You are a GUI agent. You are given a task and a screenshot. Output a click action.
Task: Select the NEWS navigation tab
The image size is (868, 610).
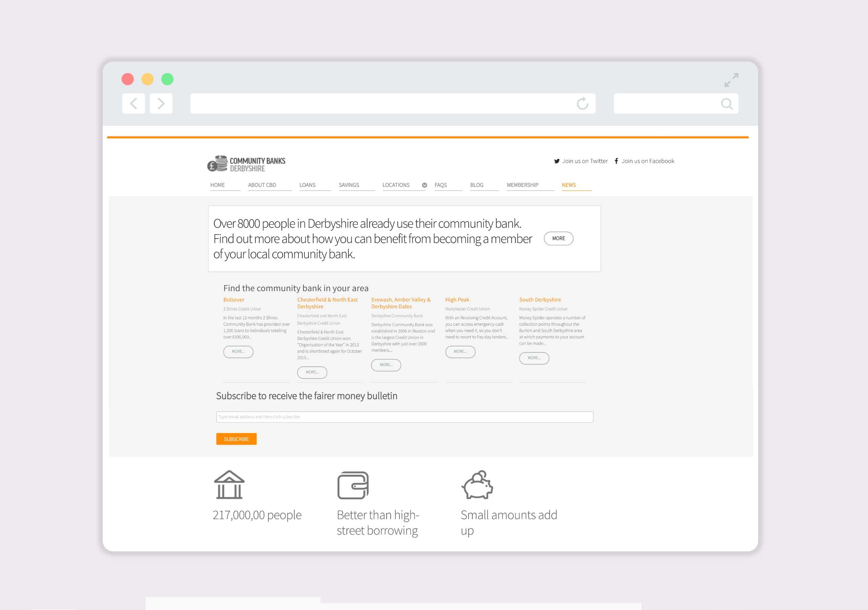(x=569, y=185)
